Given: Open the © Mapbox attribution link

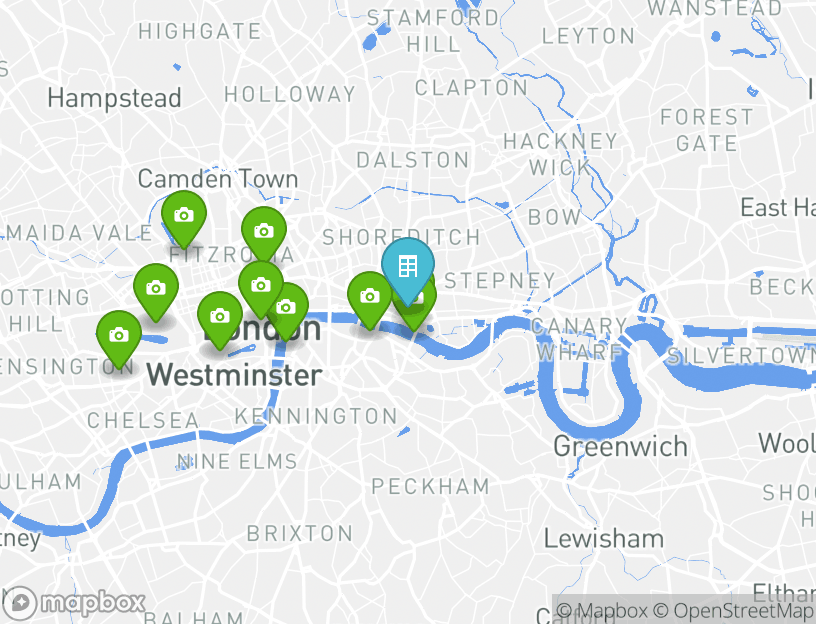Looking at the screenshot, I should (x=602, y=610).
